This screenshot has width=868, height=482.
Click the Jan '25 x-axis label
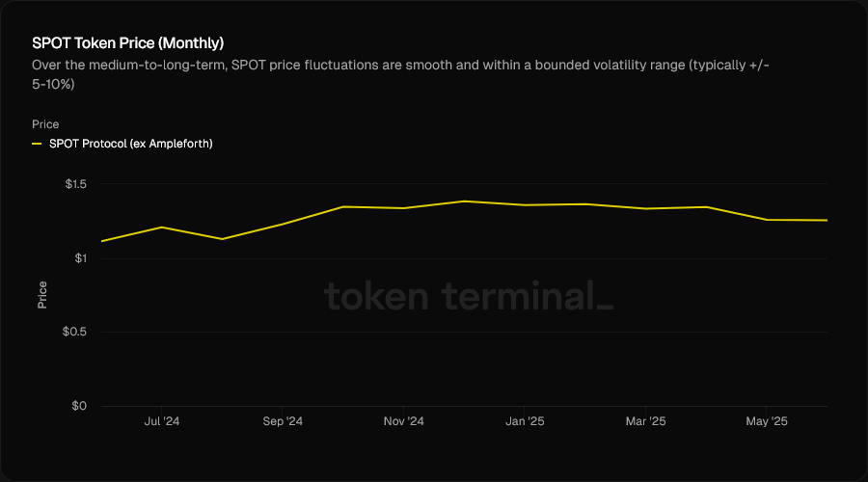pyautogui.click(x=525, y=421)
